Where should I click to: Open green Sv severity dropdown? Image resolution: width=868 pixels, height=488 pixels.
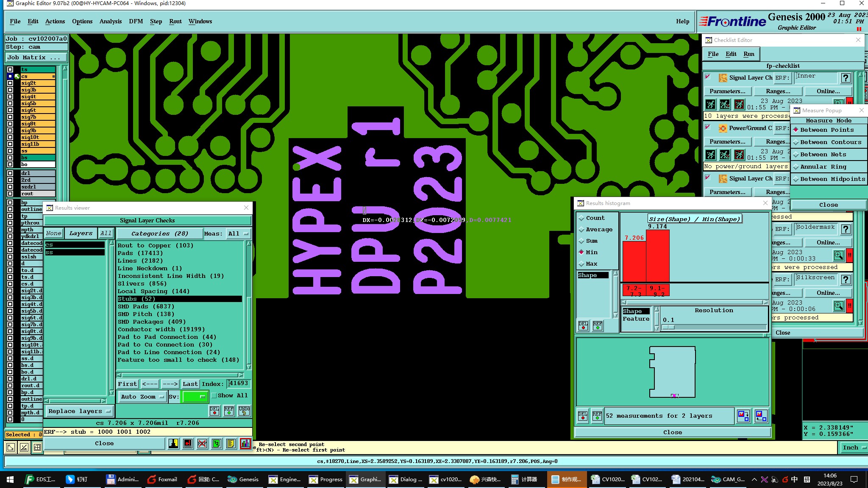tap(195, 397)
